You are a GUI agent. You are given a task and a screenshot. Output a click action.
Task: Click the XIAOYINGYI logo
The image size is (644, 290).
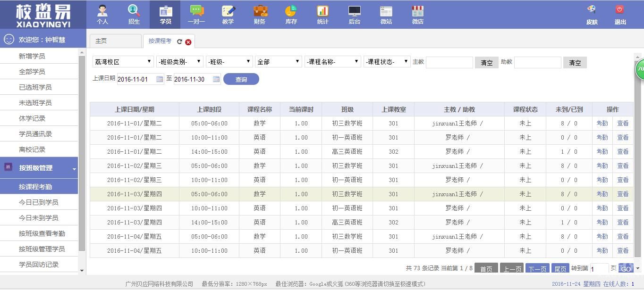tap(43, 15)
